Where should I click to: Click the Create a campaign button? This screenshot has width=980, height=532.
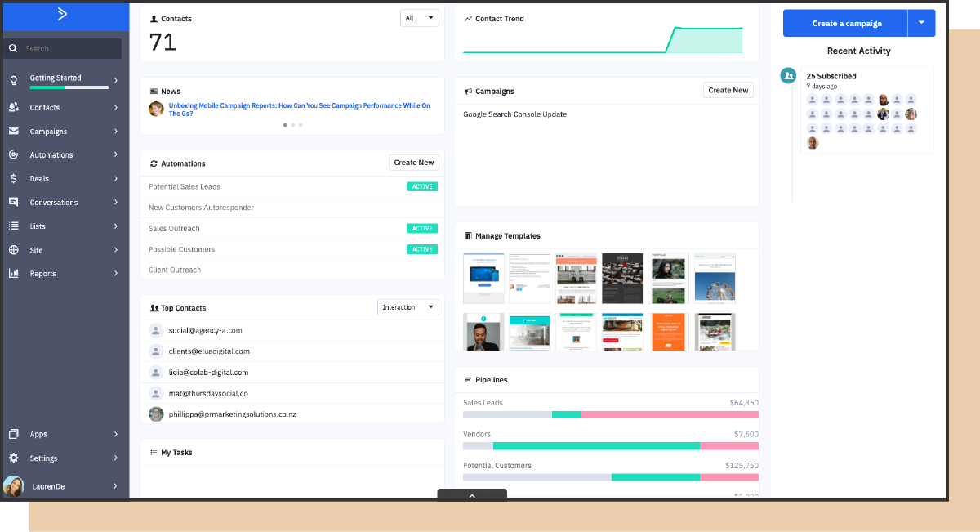[845, 23]
